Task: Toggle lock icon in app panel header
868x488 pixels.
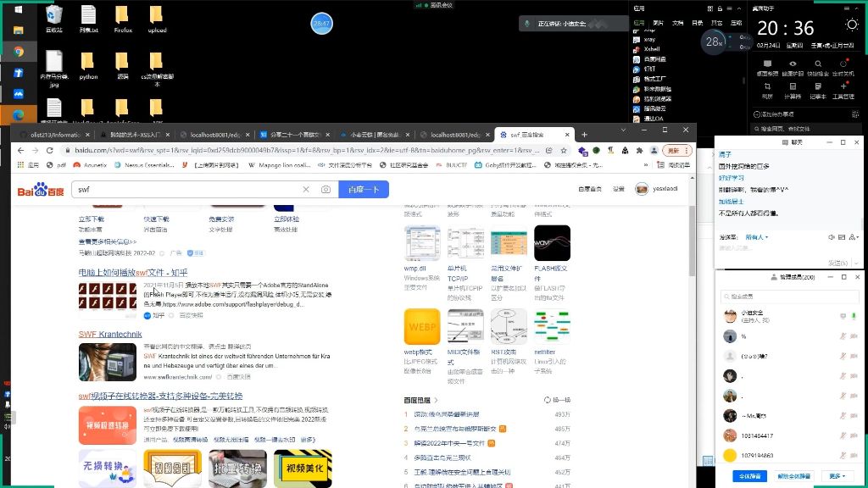Action: (x=720, y=8)
